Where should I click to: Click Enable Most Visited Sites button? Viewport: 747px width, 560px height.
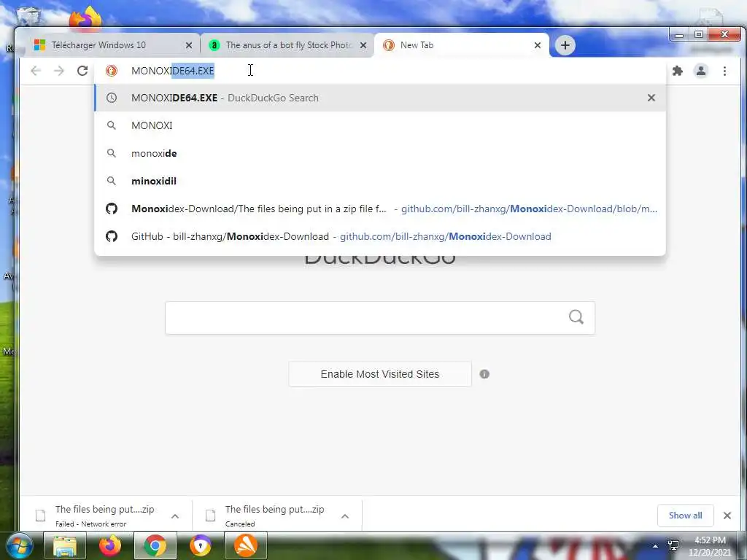pos(379,374)
